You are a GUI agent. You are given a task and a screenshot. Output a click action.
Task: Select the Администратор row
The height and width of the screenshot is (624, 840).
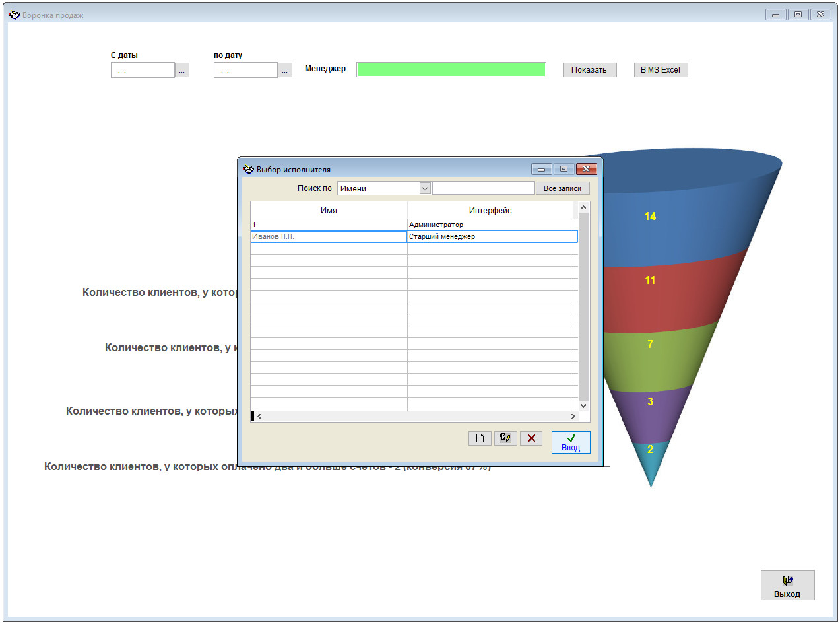414,225
